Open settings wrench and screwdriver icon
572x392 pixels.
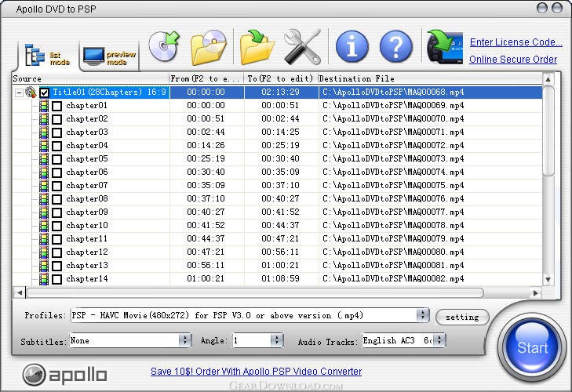[302, 47]
